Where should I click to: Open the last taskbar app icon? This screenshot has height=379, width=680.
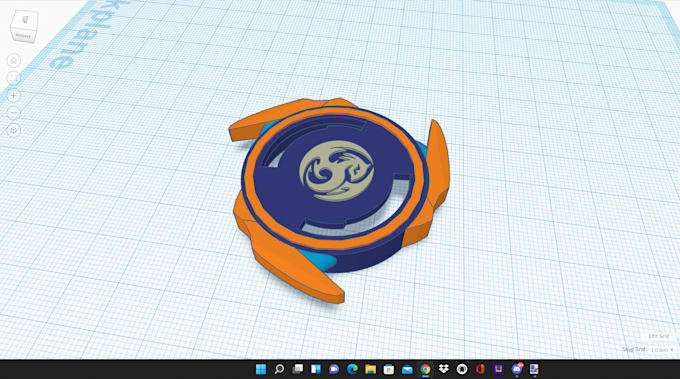tap(534, 369)
